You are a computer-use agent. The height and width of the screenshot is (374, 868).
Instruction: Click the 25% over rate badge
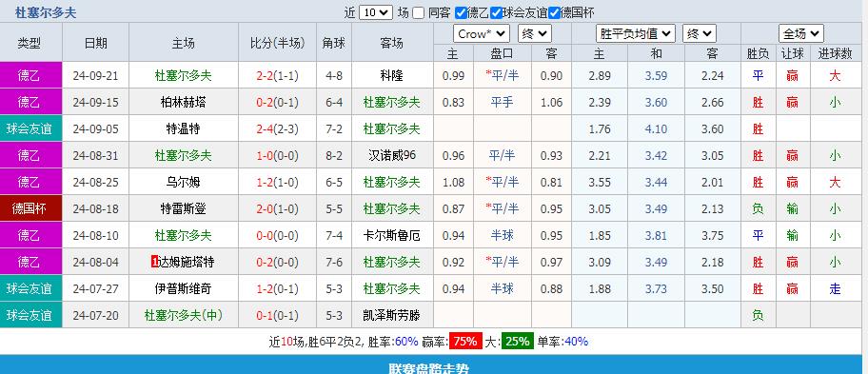click(x=518, y=342)
